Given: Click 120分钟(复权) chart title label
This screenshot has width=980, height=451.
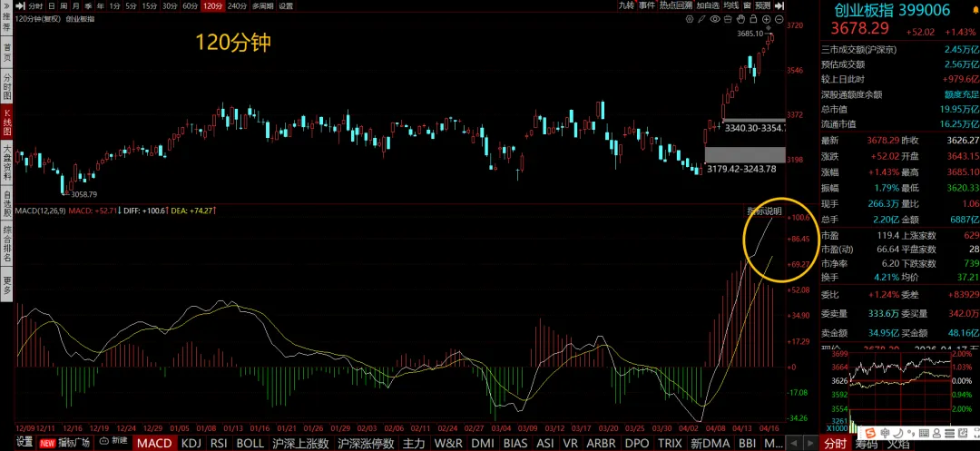Looking at the screenshot, I should pyautogui.click(x=37, y=19).
